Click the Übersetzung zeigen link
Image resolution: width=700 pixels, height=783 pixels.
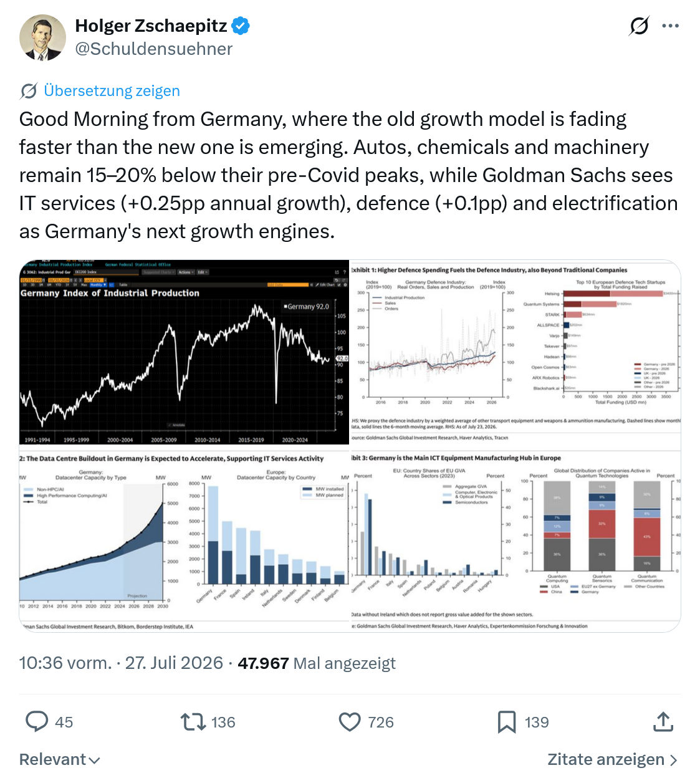[112, 91]
